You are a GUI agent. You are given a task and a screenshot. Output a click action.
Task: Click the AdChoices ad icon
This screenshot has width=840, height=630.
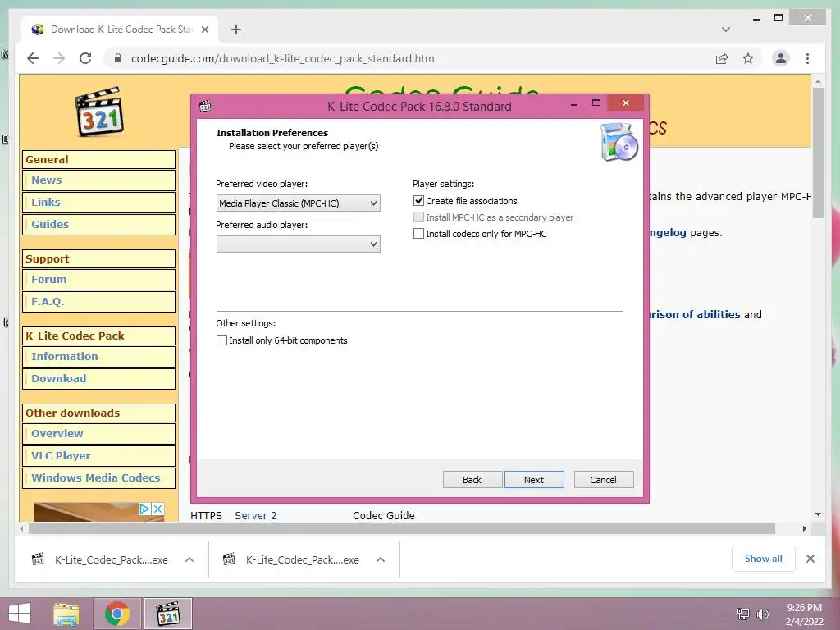(x=144, y=509)
